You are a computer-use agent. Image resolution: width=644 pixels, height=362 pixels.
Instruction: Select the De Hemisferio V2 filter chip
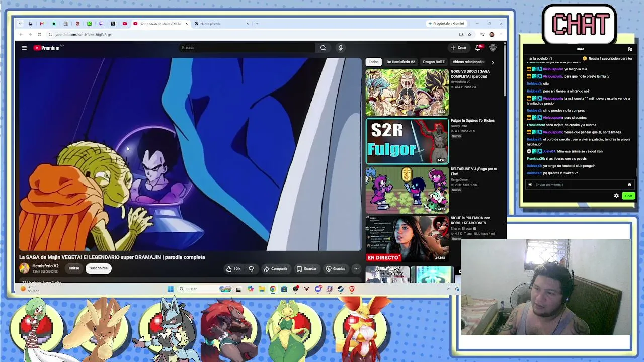pyautogui.click(x=400, y=62)
